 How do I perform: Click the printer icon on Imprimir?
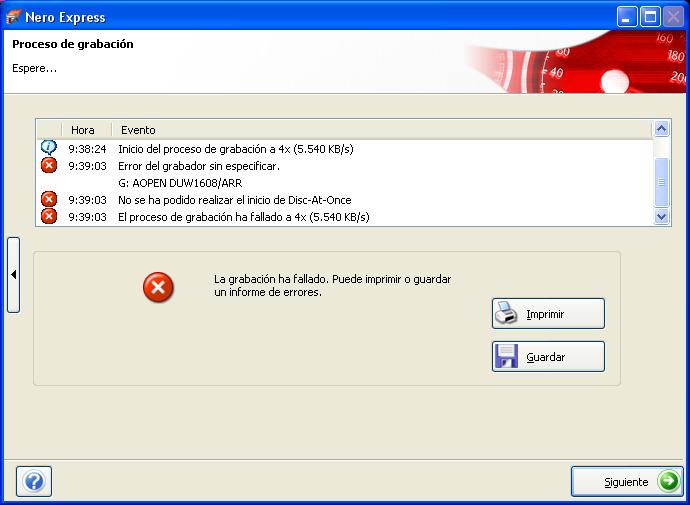[507, 313]
